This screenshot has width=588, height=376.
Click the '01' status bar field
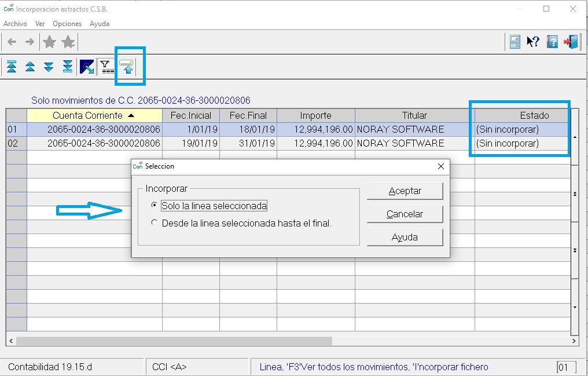pyautogui.click(x=566, y=367)
